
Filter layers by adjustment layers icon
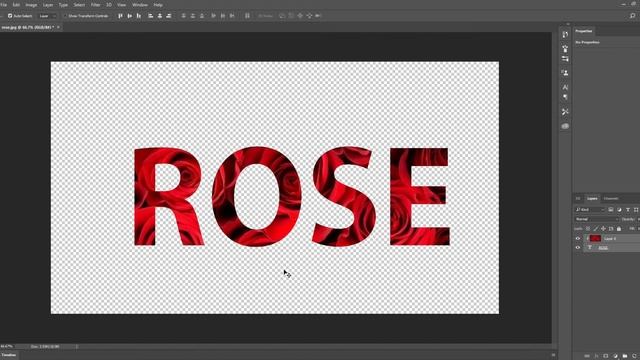(619, 210)
